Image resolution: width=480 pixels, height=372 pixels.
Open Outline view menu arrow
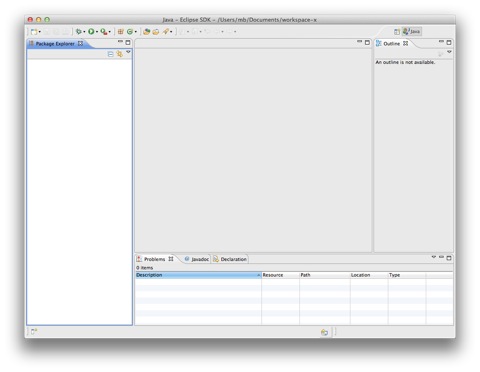point(449,52)
